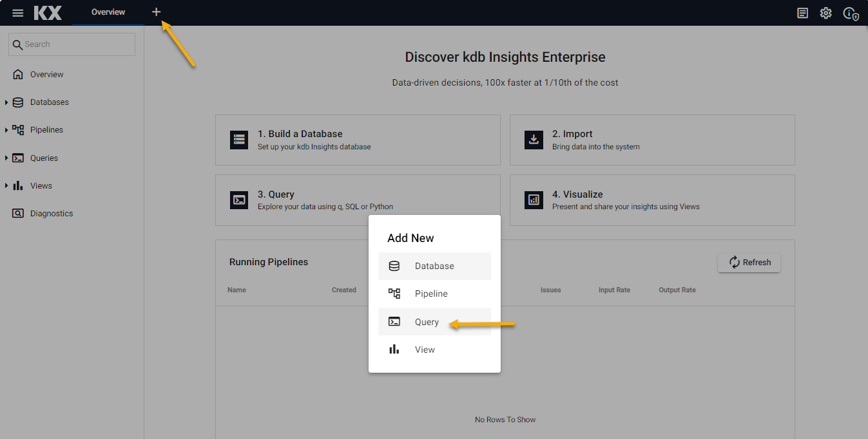
Task: Click the No Rows To Show message
Action: click(505, 420)
